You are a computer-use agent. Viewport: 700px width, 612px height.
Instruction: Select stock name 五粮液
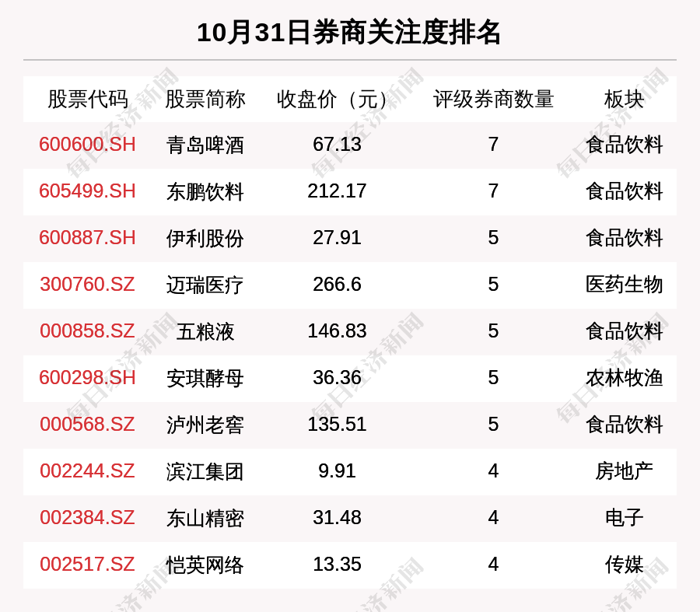[x=205, y=332]
